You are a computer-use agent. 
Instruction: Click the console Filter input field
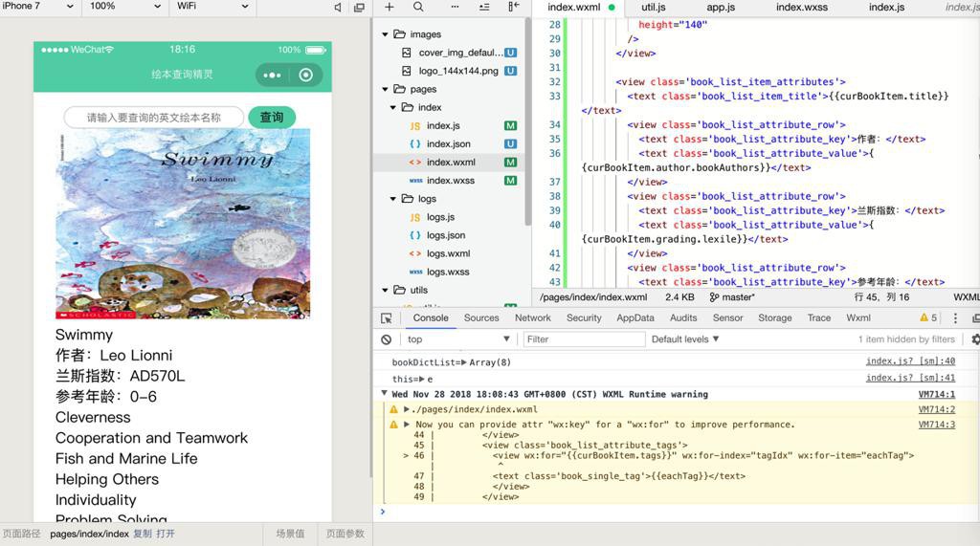tap(584, 339)
